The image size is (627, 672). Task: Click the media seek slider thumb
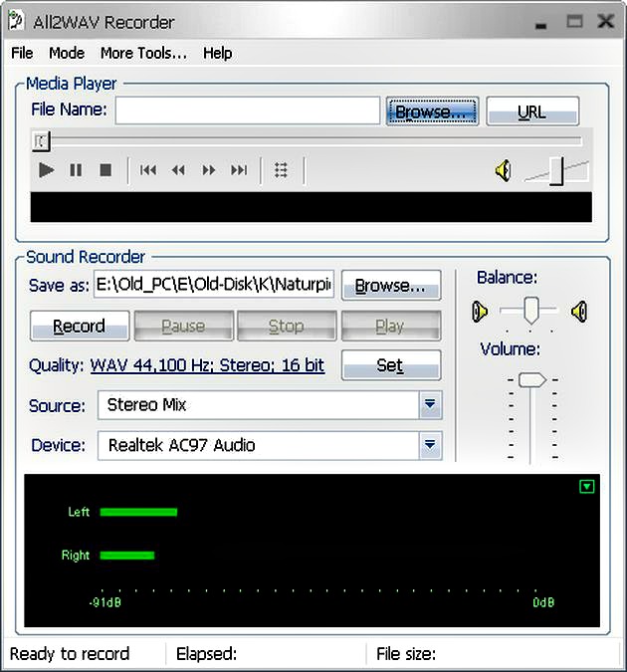tap(41, 141)
